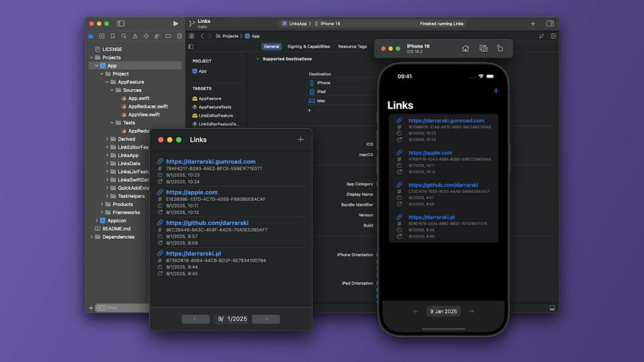Open the Issue navigator warning icon
This screenshot has height=362, width=644.
[135, 36]
